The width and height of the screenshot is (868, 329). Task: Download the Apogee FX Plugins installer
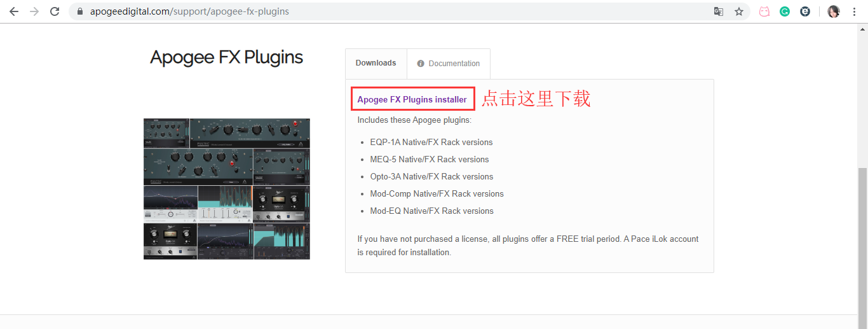(412, 99)
